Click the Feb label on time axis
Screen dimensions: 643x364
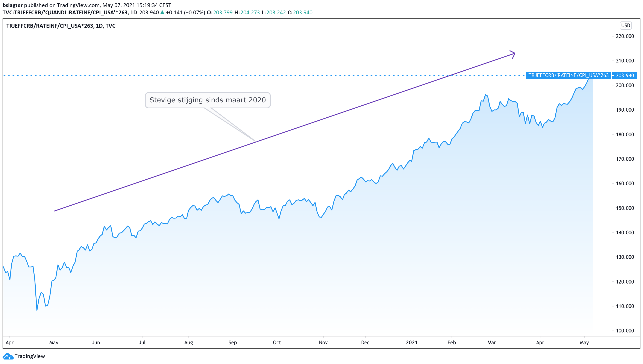tap(451, 343)
